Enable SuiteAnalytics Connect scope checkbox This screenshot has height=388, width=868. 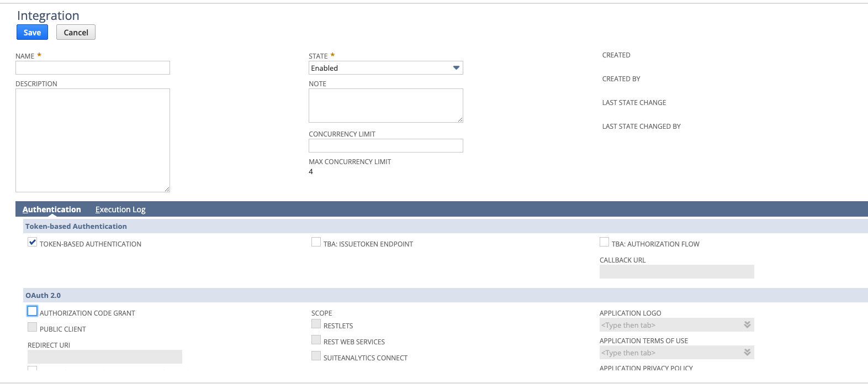[x=316, y=356]
